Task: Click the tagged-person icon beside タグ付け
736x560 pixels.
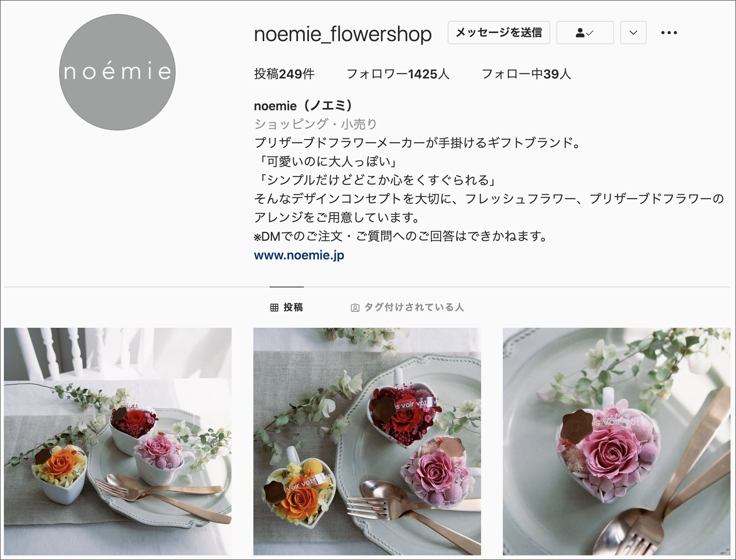Action: tap(355, 308)
